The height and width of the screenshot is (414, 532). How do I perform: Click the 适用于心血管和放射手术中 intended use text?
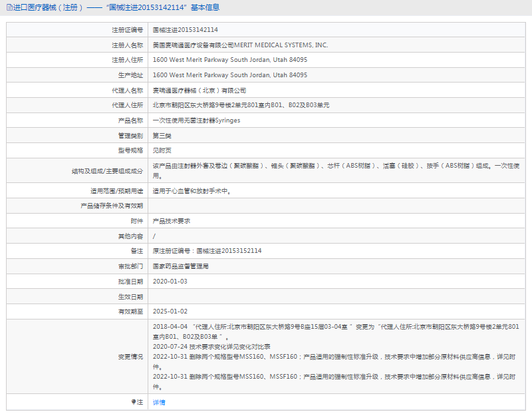pyautogui.click(x=192, y=190)
